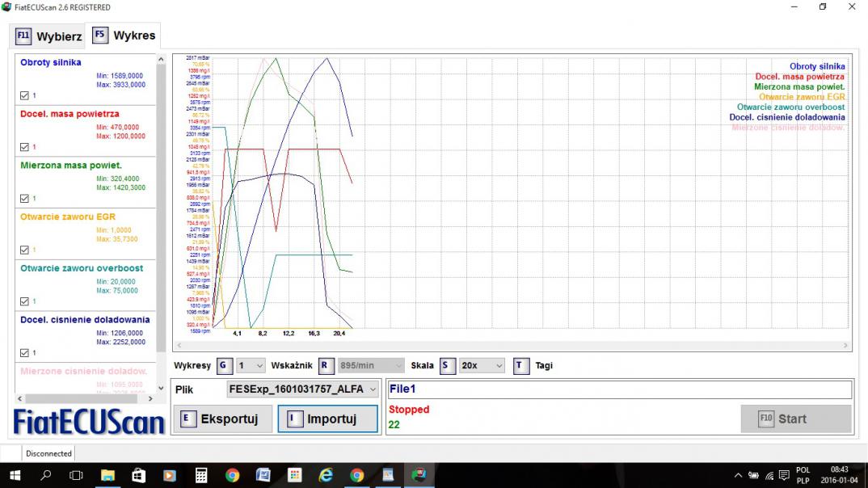
Task: Click the Tagi label button
Action: coord(544,365)
